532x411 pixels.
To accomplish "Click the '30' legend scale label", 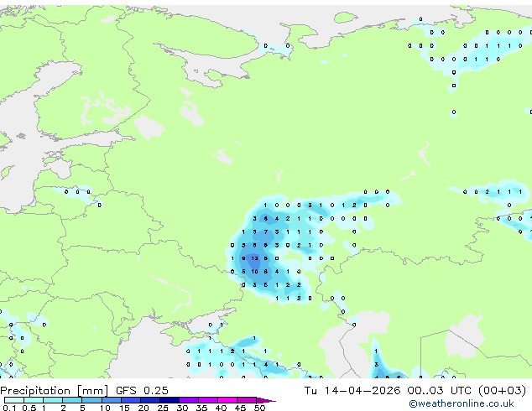I will 182,408.
